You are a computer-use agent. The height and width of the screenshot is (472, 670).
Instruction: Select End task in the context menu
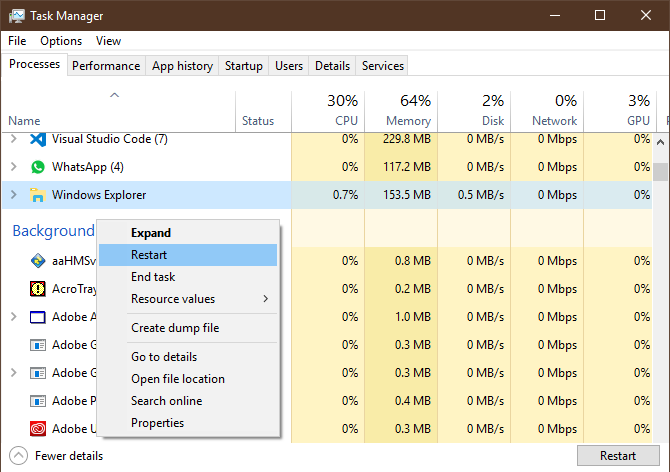[x=153, y=277]
